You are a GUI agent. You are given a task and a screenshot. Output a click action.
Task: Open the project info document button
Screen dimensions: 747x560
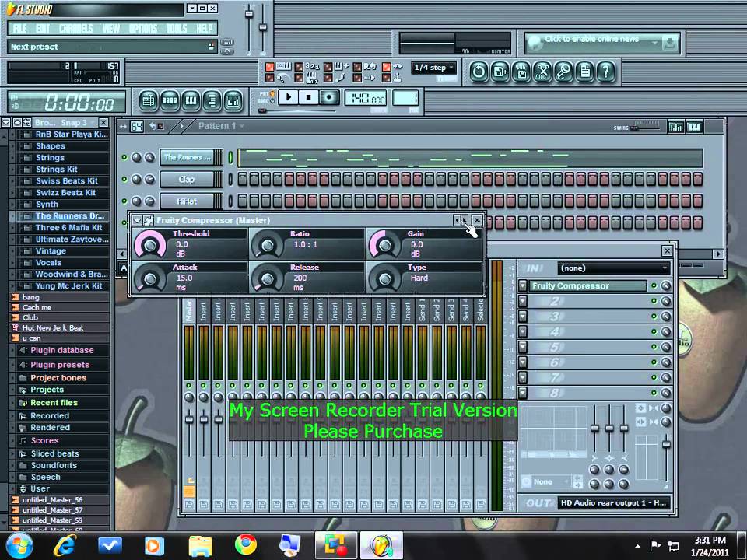[584, 72]
